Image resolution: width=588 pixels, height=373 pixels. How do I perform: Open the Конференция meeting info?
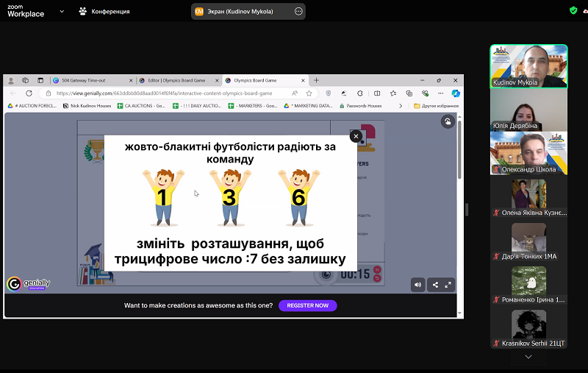[x=104, y=11]
